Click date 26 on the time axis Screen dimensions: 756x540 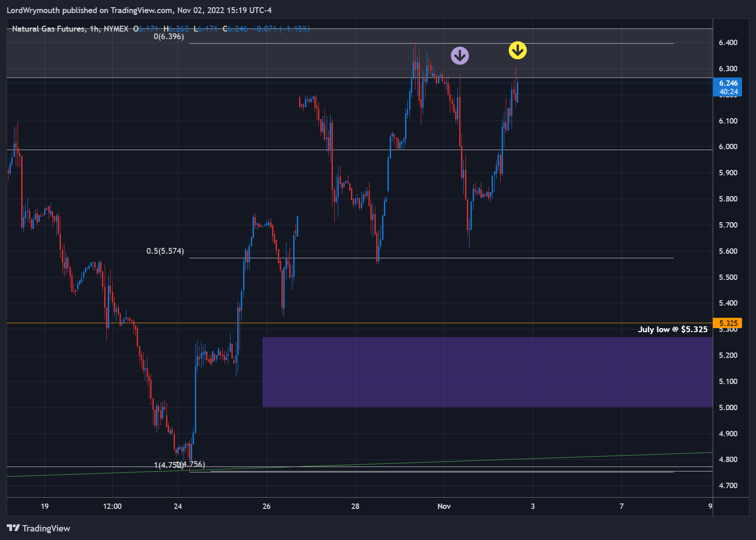(x=267, y=506)
